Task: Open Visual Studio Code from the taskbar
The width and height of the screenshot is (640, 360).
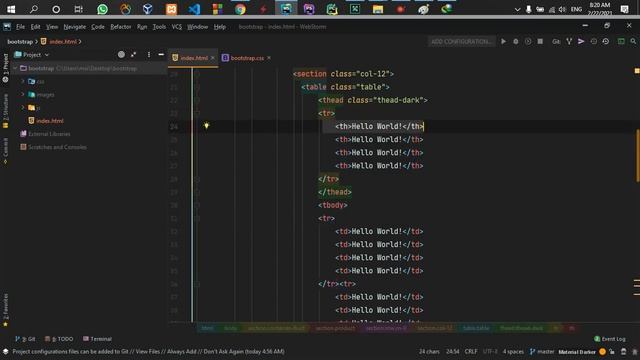Action: coord(194,9)
